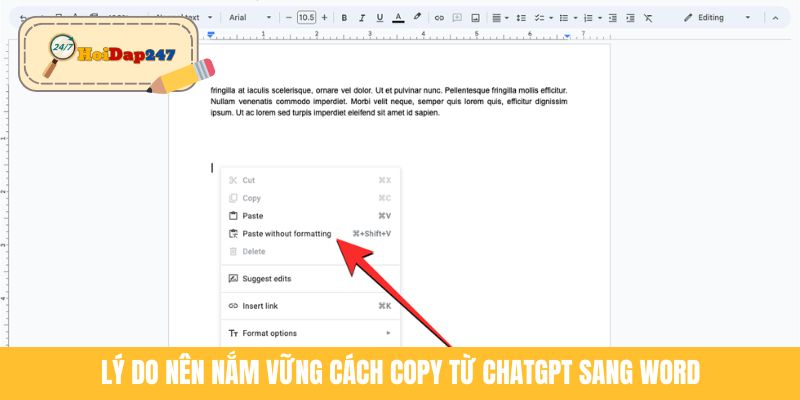Choose Insert link in context menu
800x400 pixels.
pyautogui.click(x=310, y=306)
